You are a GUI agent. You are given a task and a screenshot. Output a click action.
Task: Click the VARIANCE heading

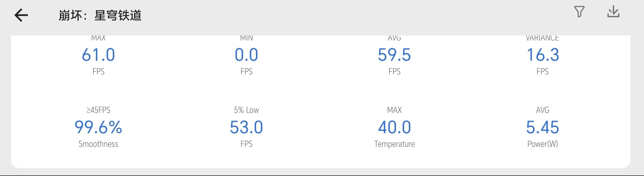542,38
